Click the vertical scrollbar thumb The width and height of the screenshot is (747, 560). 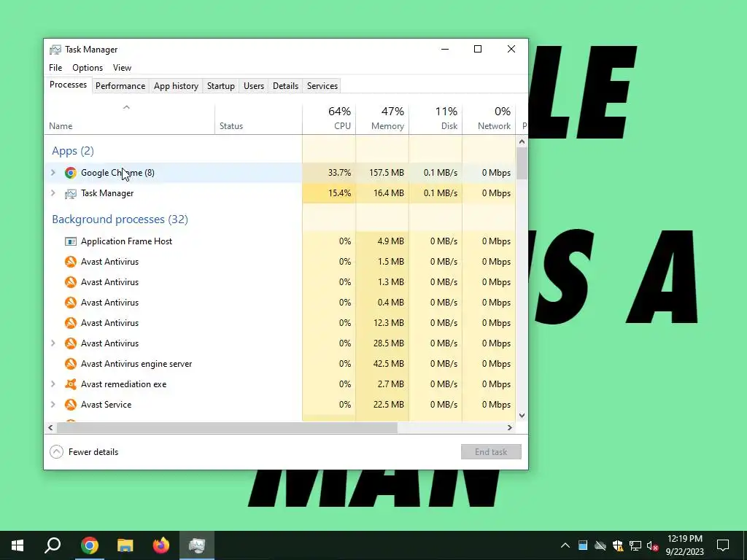click(x=522, y=163)
